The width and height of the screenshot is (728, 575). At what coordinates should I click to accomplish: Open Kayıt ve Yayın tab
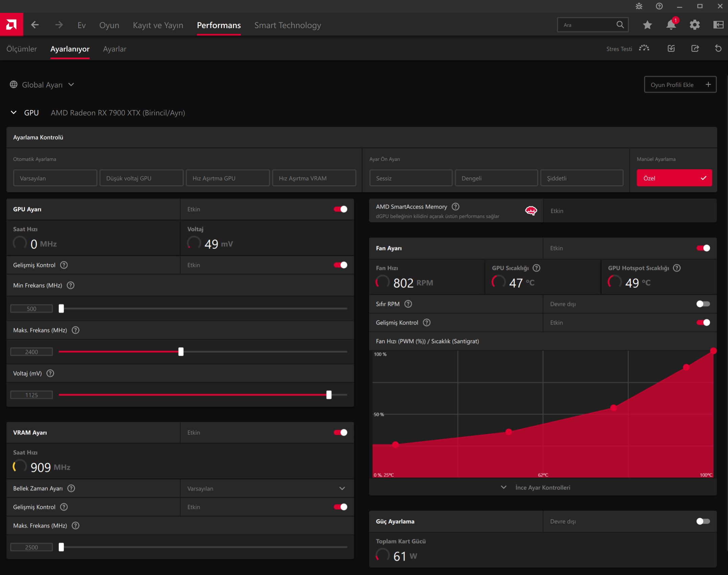click(x=158, y=25)
